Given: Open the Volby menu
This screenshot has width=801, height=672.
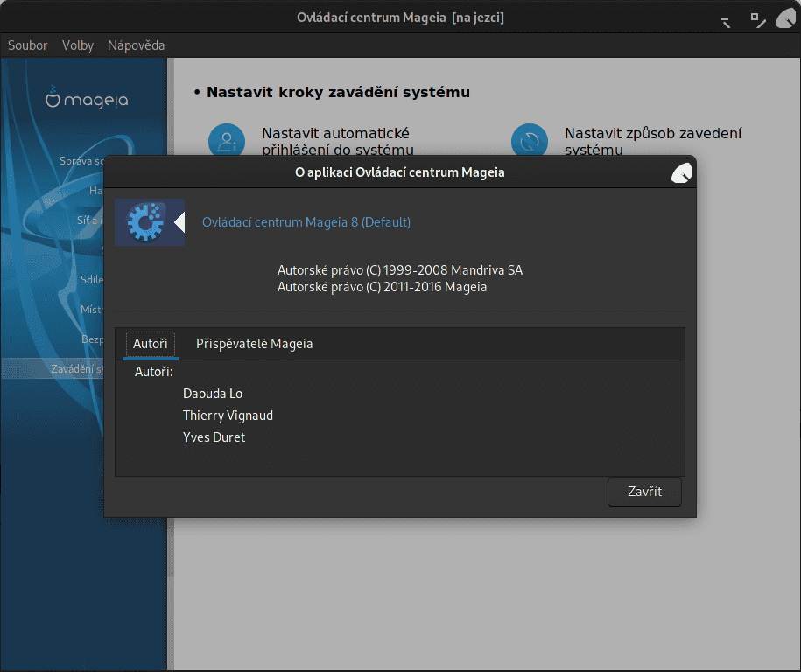Looking at the screenshot, I should pos(77,45).
